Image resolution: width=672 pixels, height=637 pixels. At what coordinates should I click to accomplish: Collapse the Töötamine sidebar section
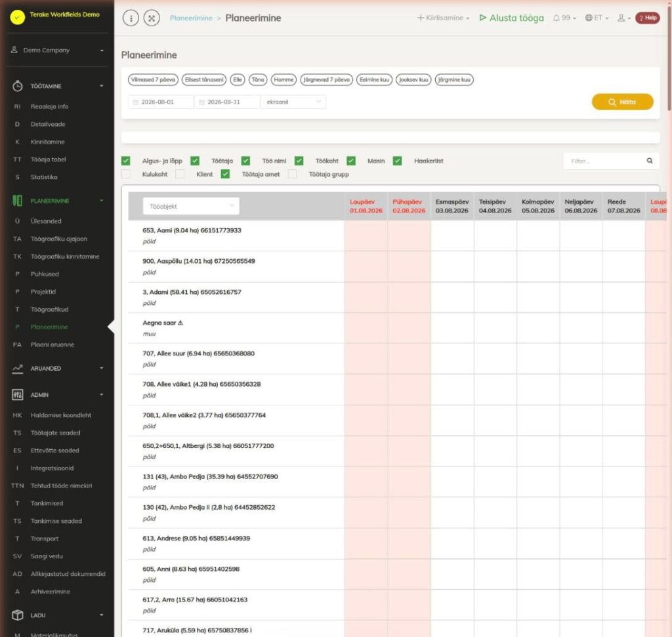coord(102,86)
